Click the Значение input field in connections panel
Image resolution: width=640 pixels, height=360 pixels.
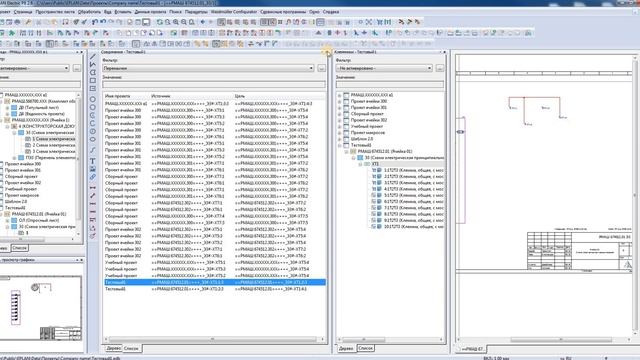214,84
